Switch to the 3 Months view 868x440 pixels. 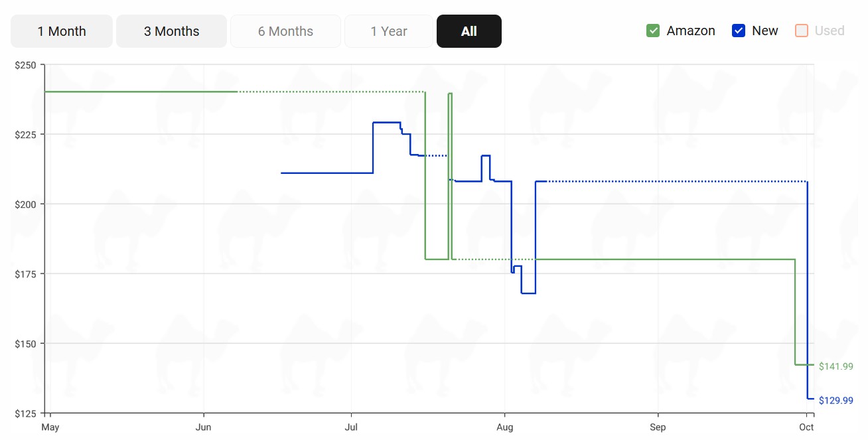pos(171,31)
